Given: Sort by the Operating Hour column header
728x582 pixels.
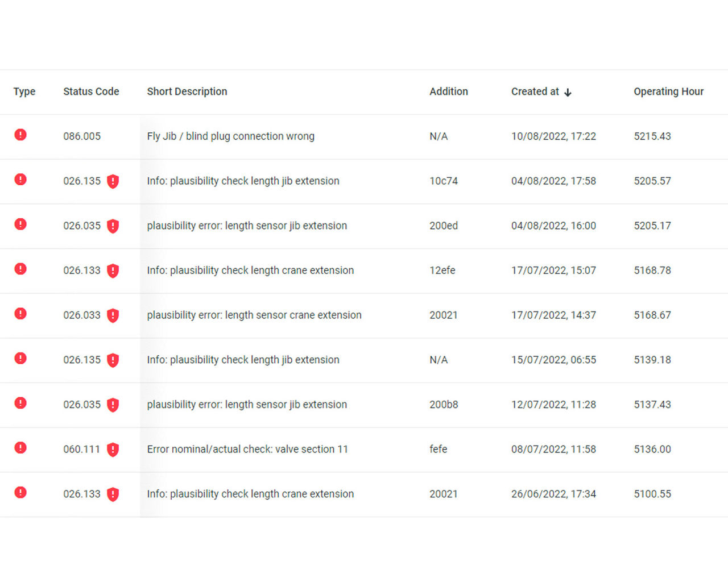Looking at the screenshot, I should pyautogui.click(x=668, y=92).
